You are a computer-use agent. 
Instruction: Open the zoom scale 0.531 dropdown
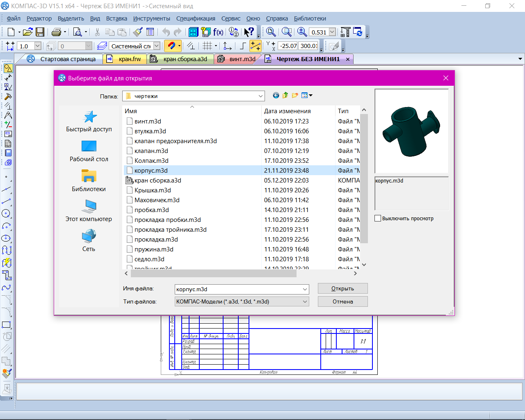pos(333,32)
